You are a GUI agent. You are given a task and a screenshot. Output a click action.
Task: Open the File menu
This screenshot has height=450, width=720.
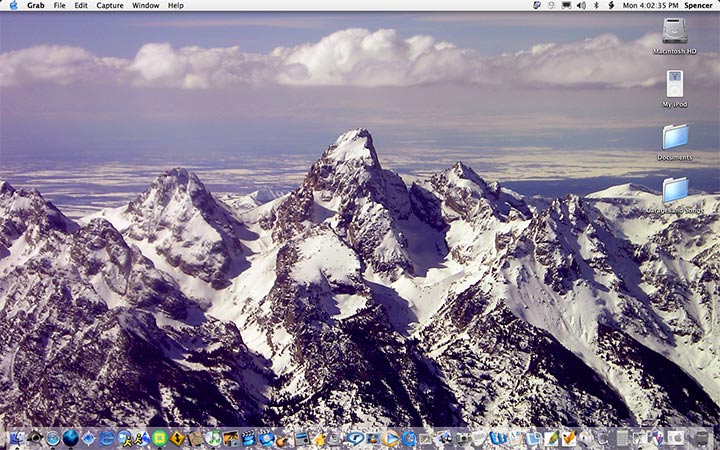(x=59, y=6)
